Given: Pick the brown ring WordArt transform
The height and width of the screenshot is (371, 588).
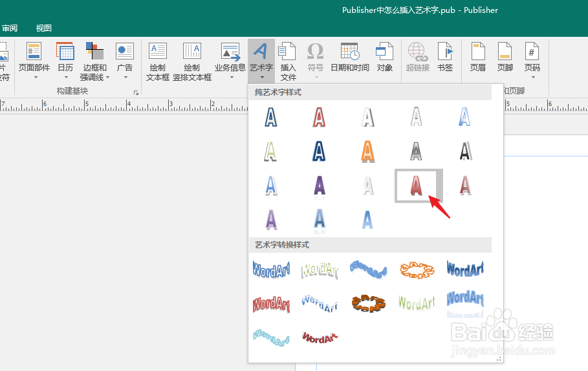Looking at the screenshot, I should point(369,303).
